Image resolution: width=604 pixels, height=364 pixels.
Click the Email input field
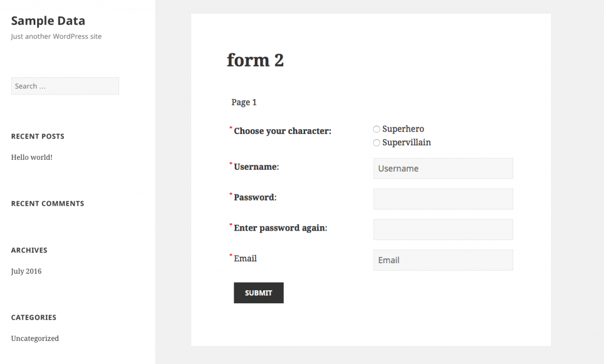click(x=443, y=260)
